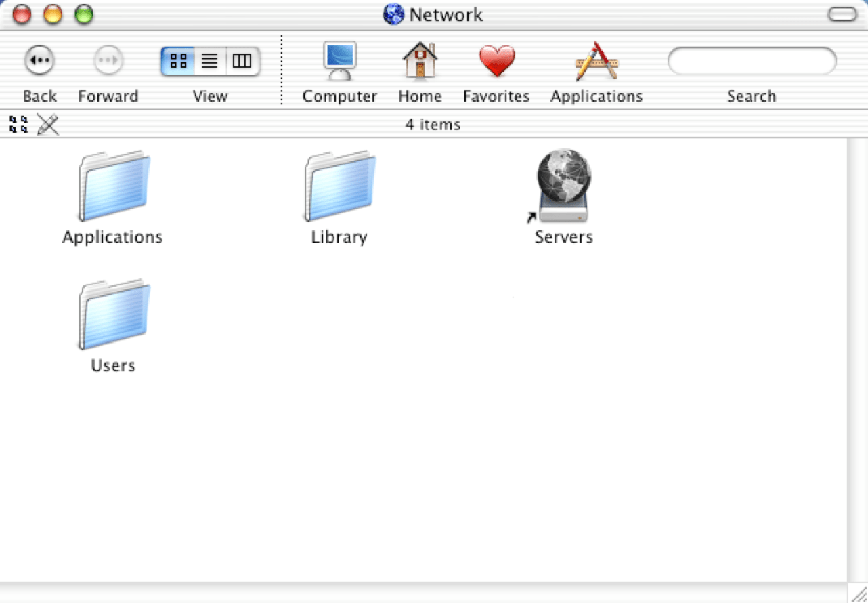This screenshot has height=603, width=868.
Task: Select the Library folder
Action: point(340,186)
